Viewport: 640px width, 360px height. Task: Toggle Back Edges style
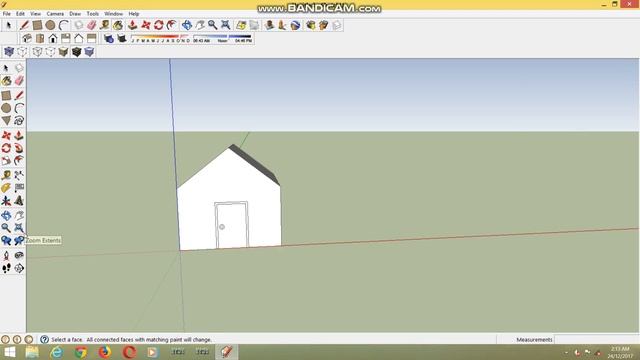pos(22,52)
